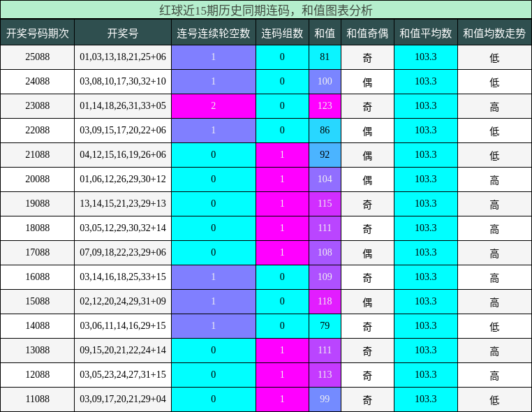Select draw numbers 03,14,16,18,25,33+15
The width and height of the screenshot is (532, 412).
coord(123,277)
